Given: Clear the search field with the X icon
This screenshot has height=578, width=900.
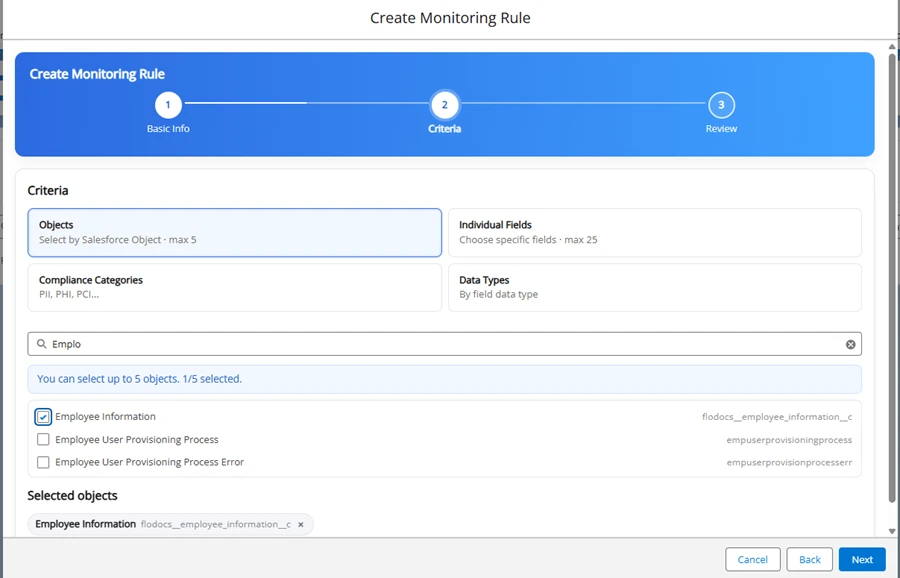Looking at the screenshot, I should pos(851,344).
